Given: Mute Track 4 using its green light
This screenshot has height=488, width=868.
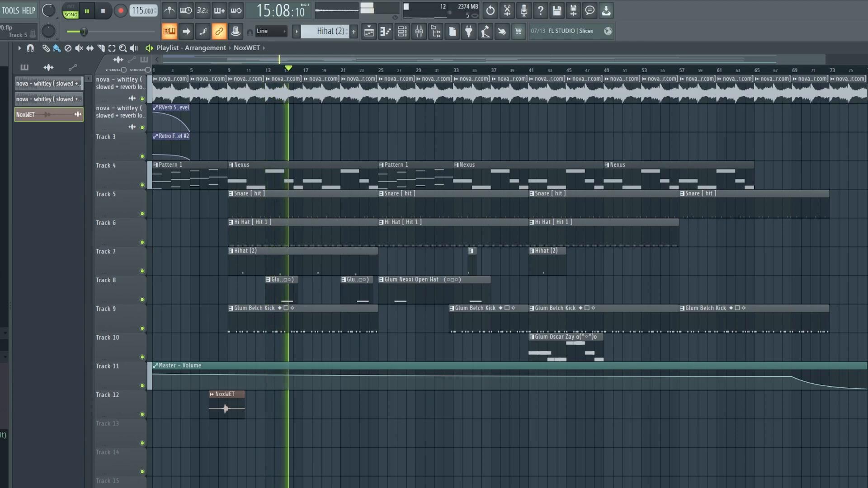Looking at the screenshot, I should pos(142,185).
